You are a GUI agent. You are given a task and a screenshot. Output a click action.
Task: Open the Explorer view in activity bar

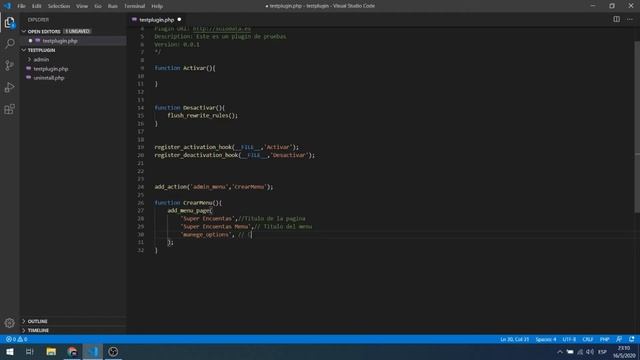tap(9, 22)
